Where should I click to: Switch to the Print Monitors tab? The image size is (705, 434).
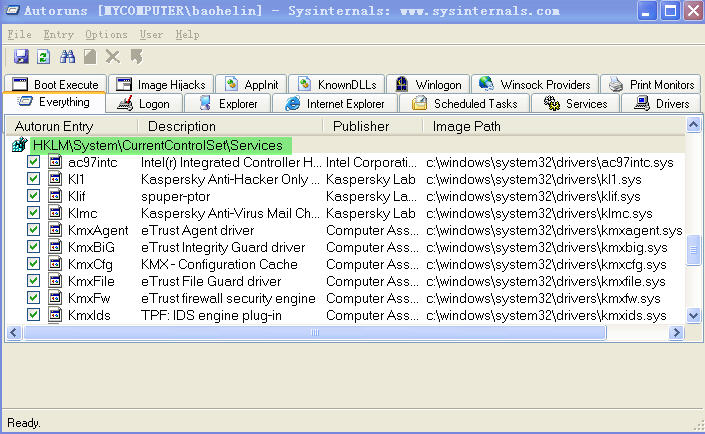(651, 85)
